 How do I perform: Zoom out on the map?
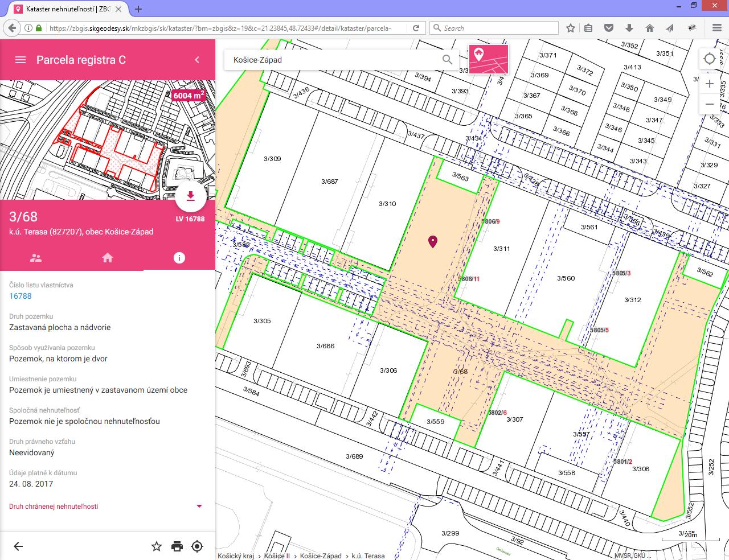[709, 104]
